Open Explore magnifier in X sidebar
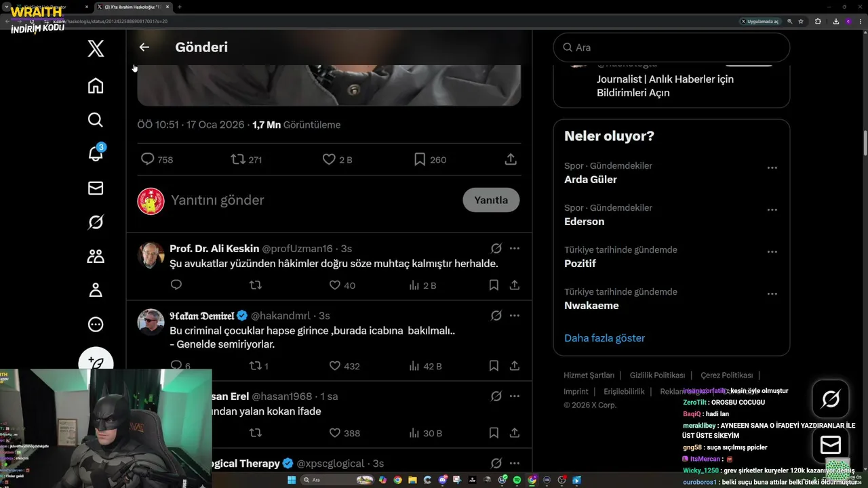Viewport: 868px width, 488px height. [x=96, y=120]
